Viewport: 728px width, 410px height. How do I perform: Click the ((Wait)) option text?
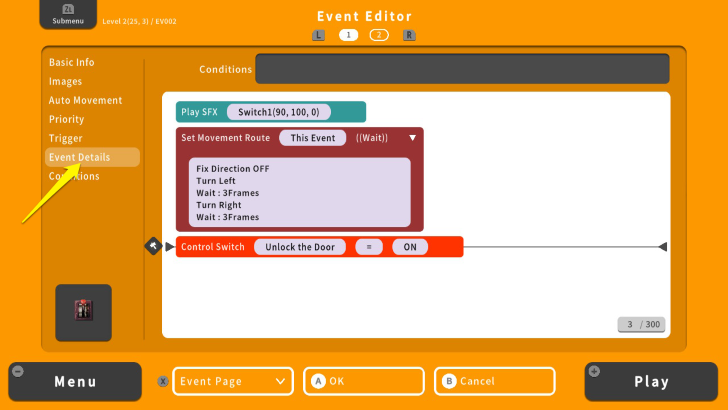(372, 138)
